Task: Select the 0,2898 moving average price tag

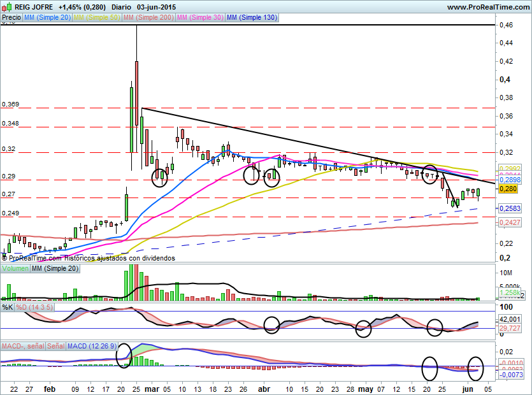Action: [x=510, y=180]
